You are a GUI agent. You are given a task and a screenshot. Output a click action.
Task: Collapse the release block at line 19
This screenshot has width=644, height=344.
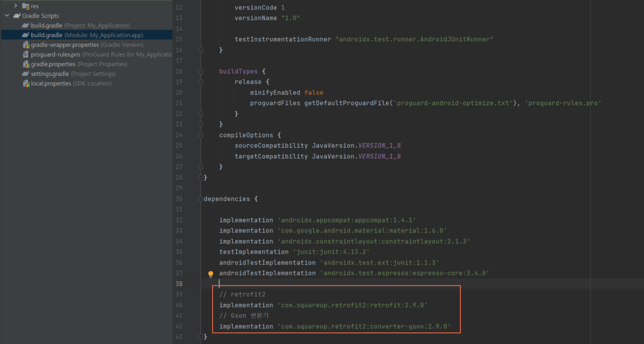[x=201, y=82]
